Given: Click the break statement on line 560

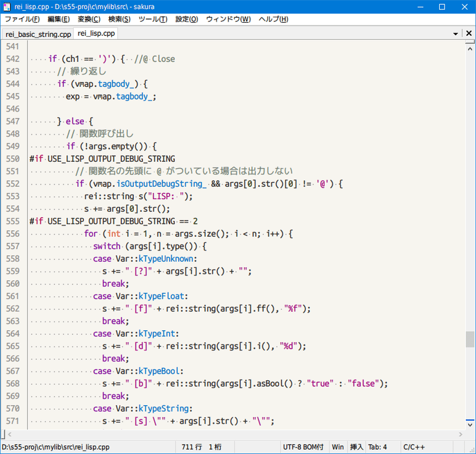Looking at the screenshot, I should point(114,284).
